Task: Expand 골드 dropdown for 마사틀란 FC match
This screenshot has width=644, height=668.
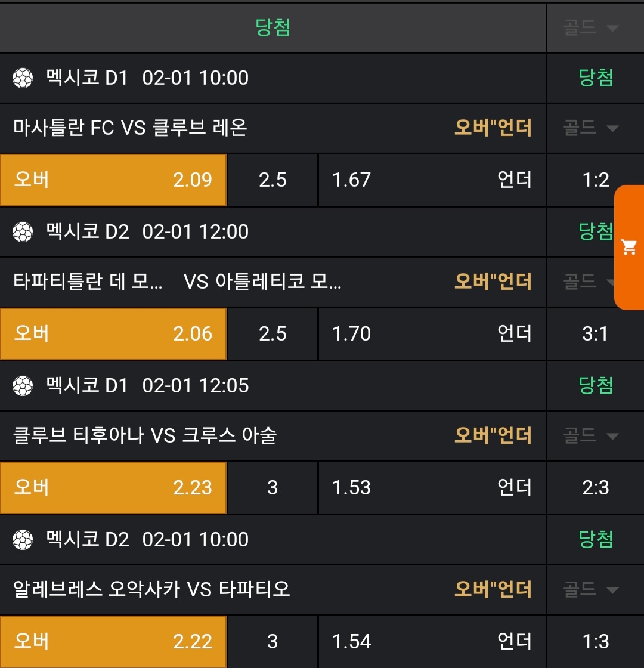Action: click(590, 128)
